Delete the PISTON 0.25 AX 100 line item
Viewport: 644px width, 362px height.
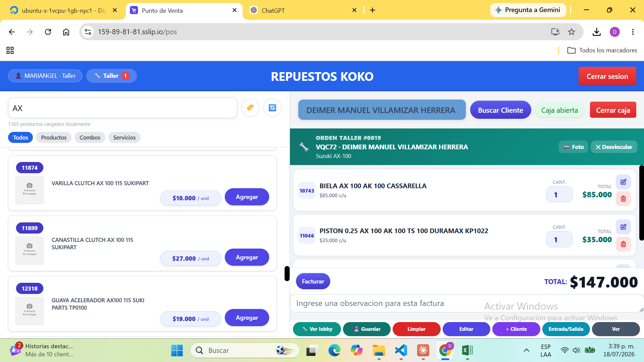[623, 244]
